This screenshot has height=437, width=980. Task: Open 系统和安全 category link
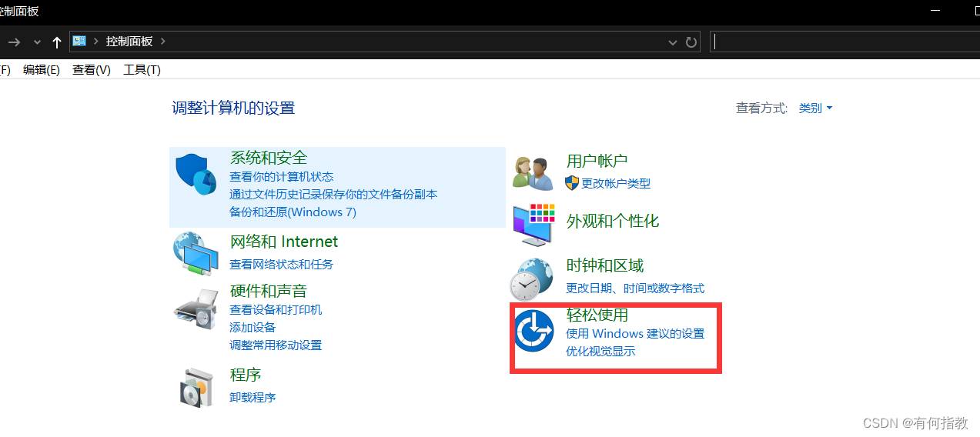coord(269,158)
